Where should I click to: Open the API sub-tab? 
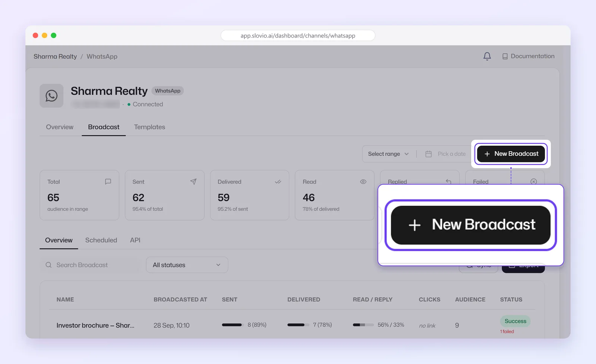pyautogui.click(x=135, y=240)
